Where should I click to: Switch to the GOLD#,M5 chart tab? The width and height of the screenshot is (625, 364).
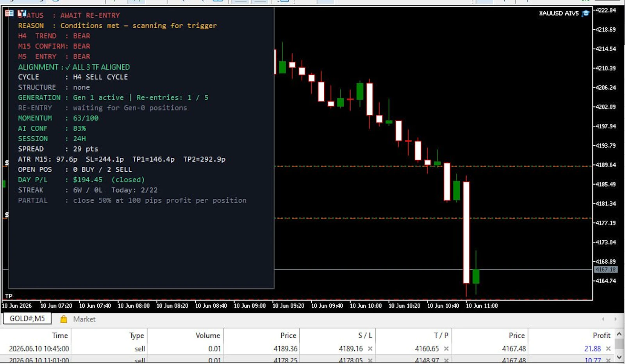coord(27,319)
